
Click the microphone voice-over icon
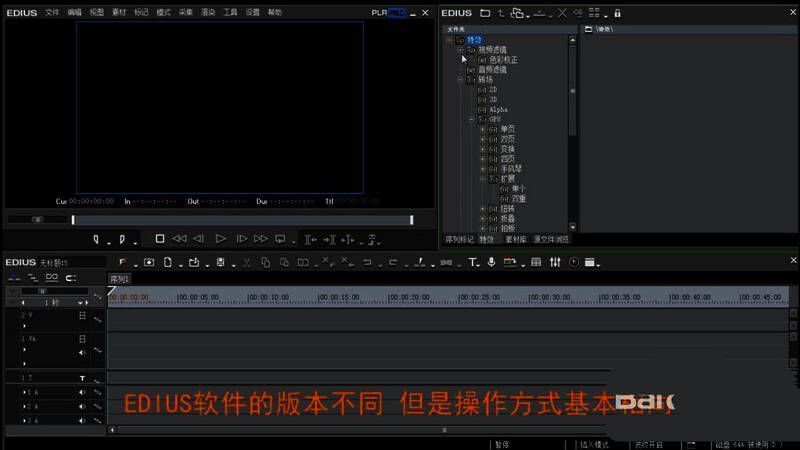pyautogui.click(x=491, y=262)
